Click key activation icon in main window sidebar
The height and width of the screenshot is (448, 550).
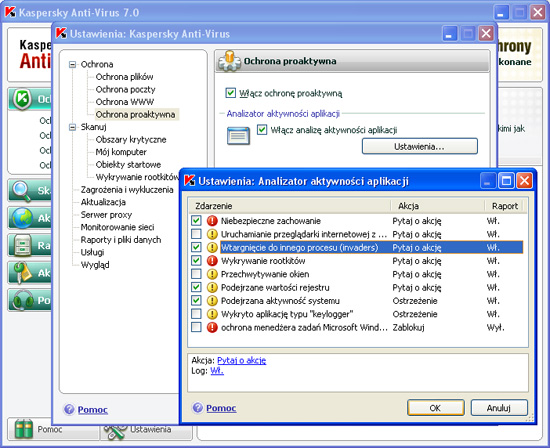point(22,273)
